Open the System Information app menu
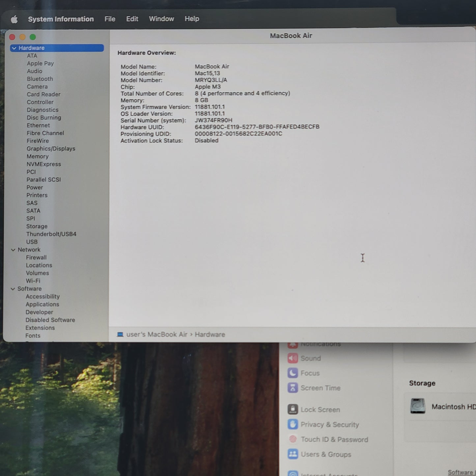 click(x=61, y=19)
